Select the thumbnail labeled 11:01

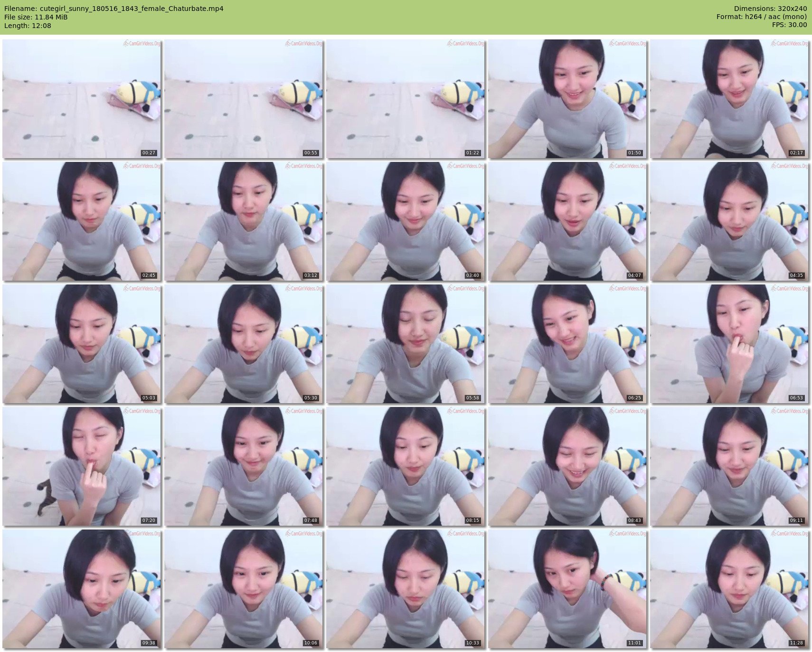567,589
